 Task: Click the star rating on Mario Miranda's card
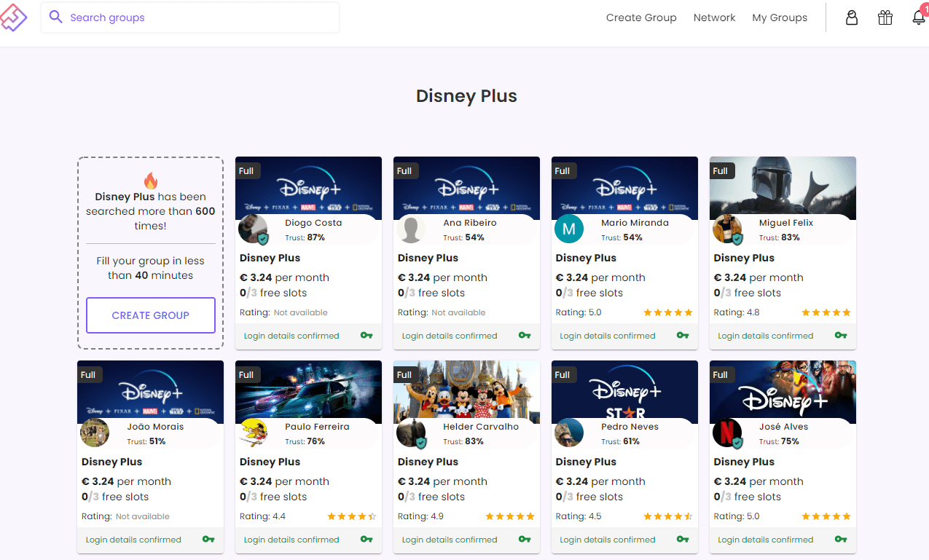click(x=668, y=312)
